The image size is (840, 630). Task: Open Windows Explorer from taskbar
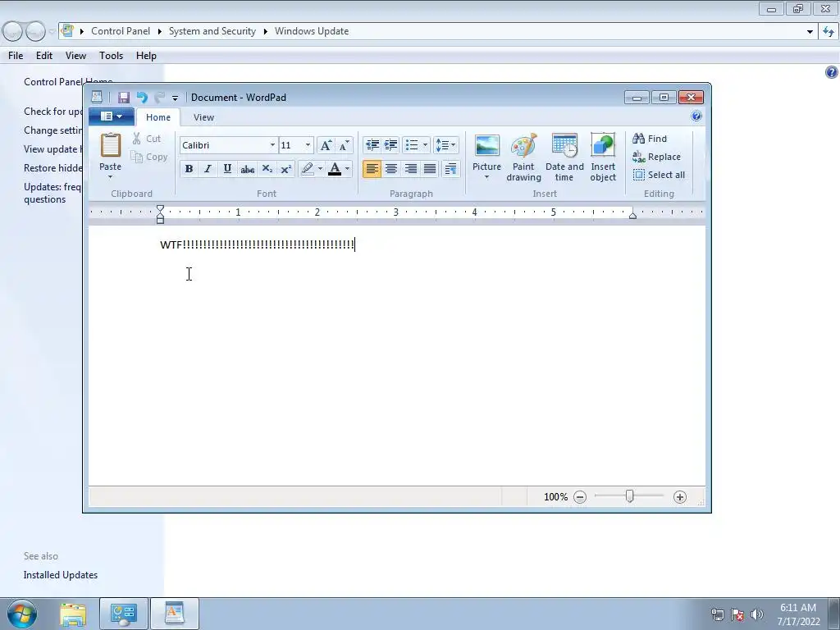pyautogui.click(x=73, y=614)
